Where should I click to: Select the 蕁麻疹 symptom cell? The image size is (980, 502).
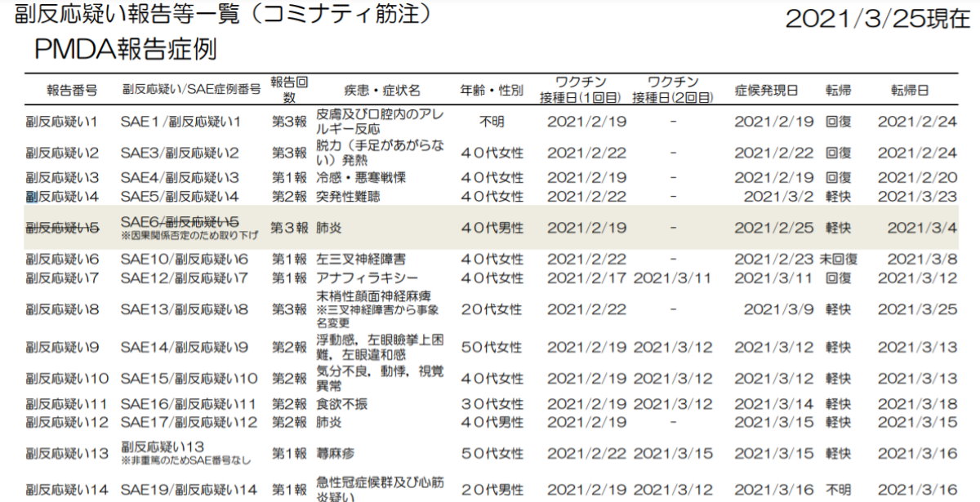pyautogui.click(x=338, y=454)
